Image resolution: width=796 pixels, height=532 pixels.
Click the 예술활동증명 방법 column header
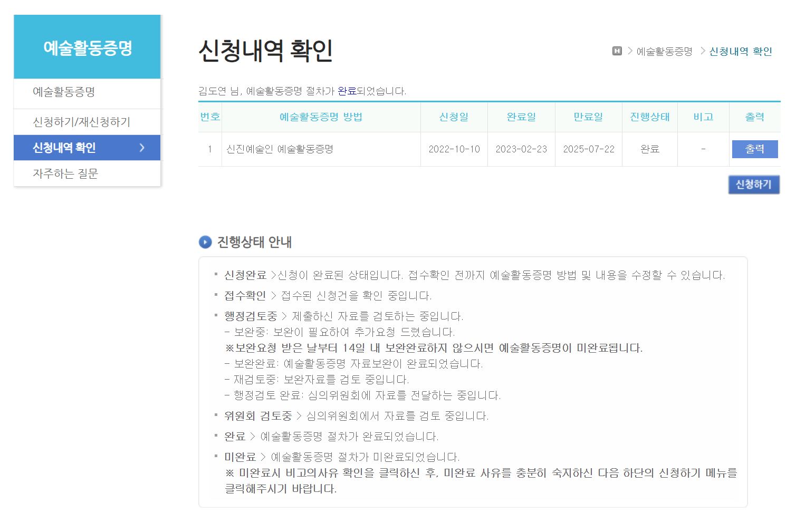point(321,117)
